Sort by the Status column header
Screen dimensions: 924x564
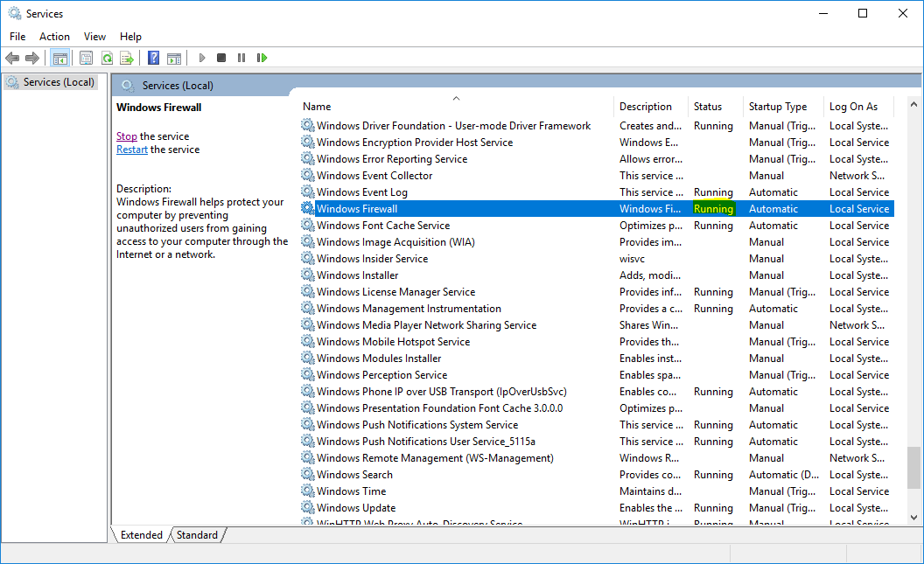coord(715,107)
